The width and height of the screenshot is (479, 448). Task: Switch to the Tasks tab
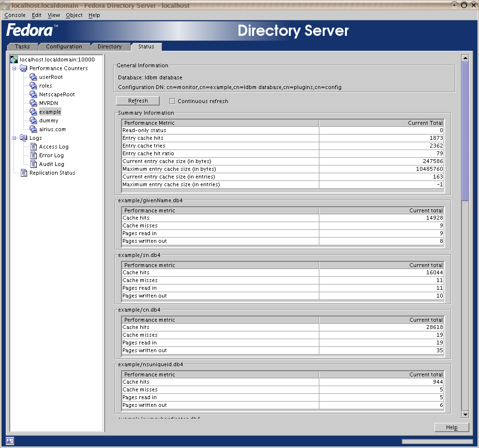pos(22,46)
